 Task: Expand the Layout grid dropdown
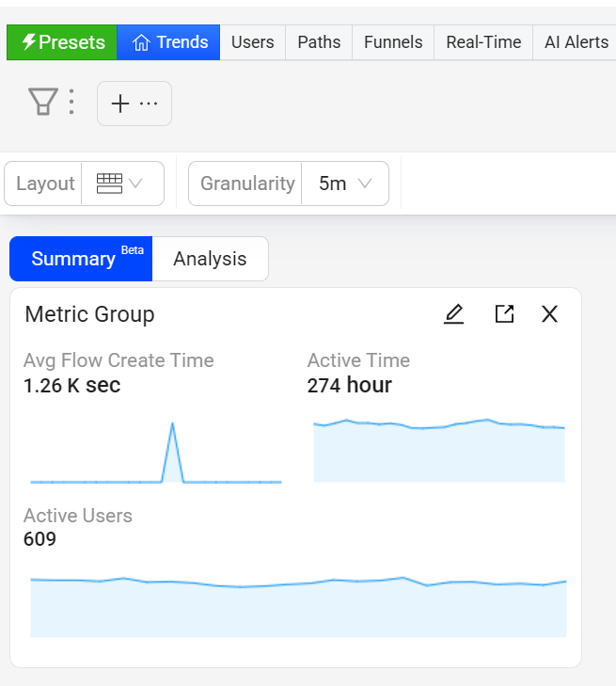pos(122,183)
